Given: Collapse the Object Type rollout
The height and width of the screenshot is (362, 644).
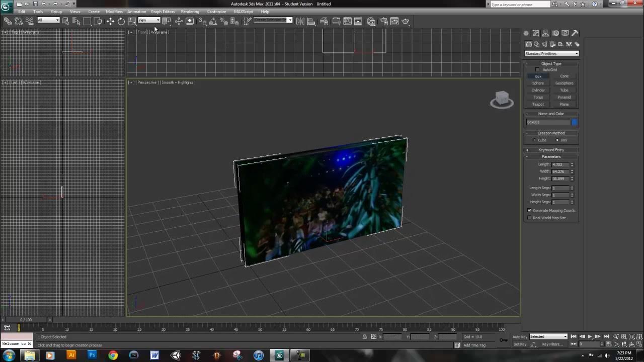Looking at the screenshot, I should [551, 64].
